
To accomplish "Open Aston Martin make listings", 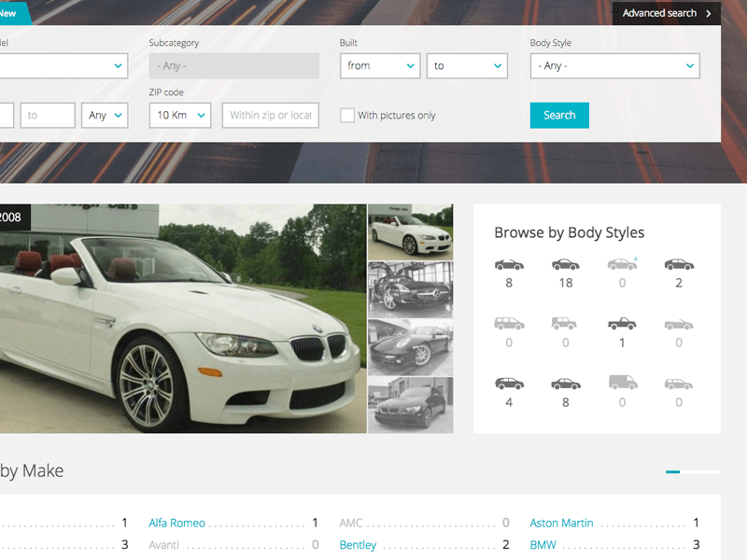I will pyautogui.click(x=562, y=523).
